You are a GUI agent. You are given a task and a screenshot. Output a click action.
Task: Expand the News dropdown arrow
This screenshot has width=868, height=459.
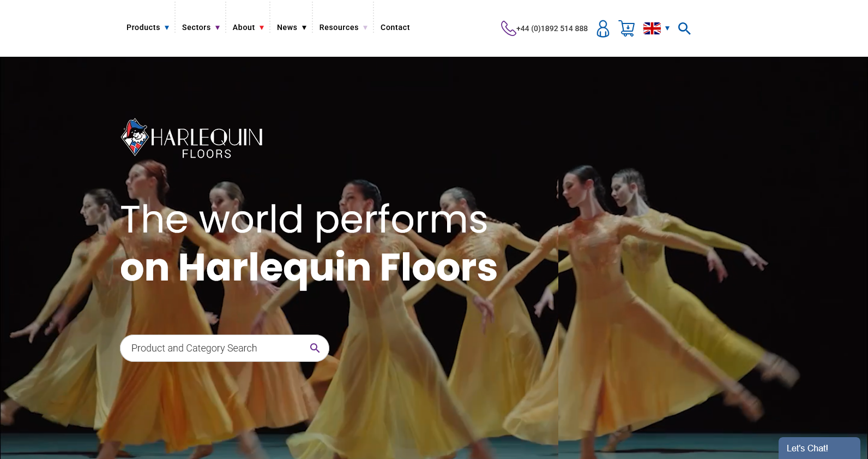click(x=304, y=28)
